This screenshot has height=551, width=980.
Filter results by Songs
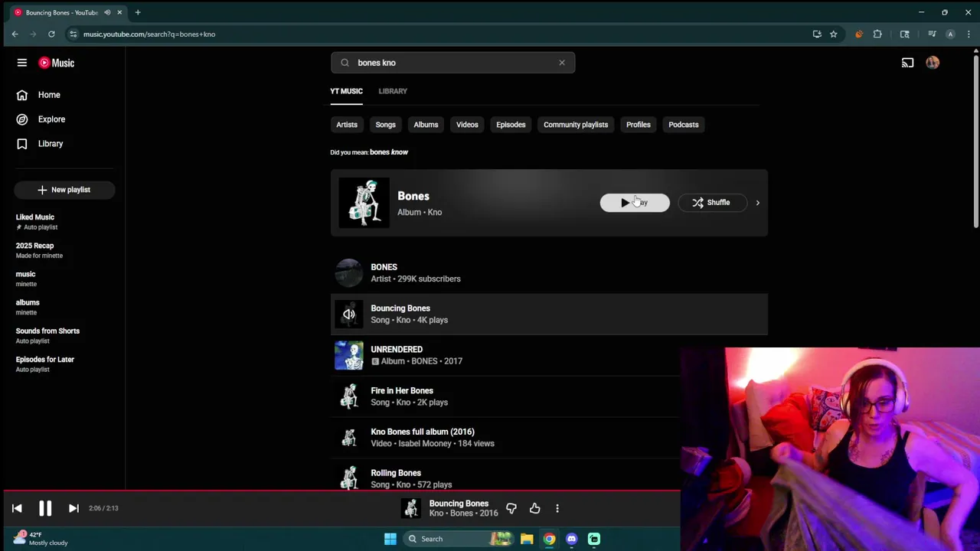click(385, 125)
